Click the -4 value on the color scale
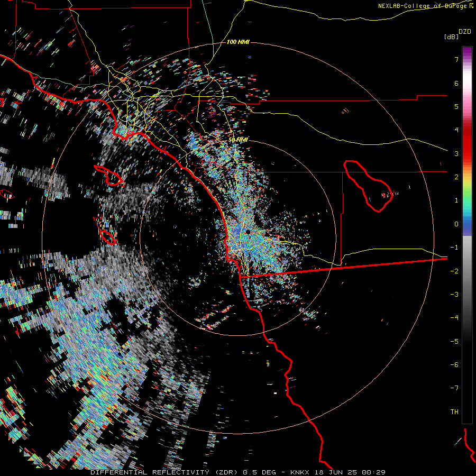The width and height of the screenshot is (476, 476). pos(454,318)
